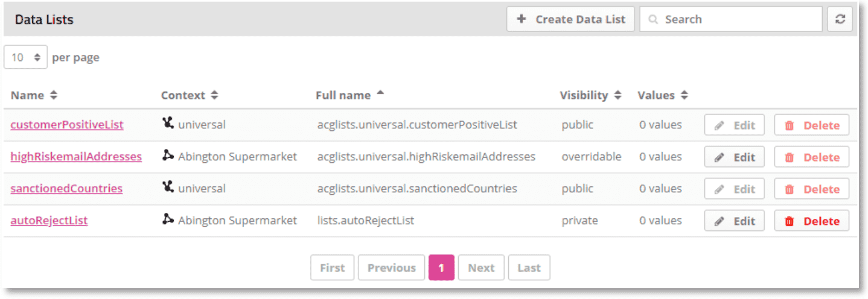
Task: Click the Abington Supermarket icon for autoRejectList
Action: coord(168,219)
